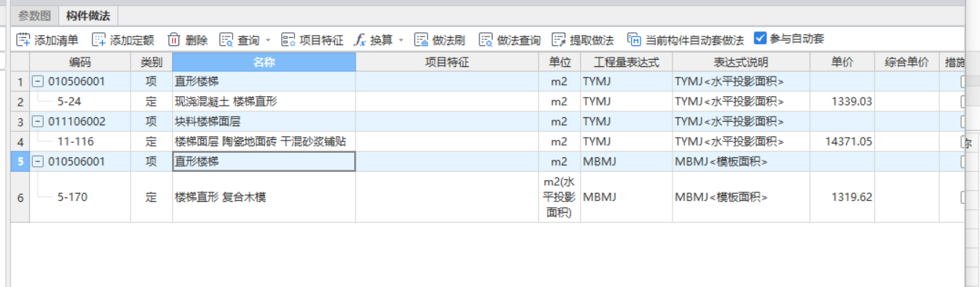Select row header number 4
980x287 pixels.
(20, 141)
